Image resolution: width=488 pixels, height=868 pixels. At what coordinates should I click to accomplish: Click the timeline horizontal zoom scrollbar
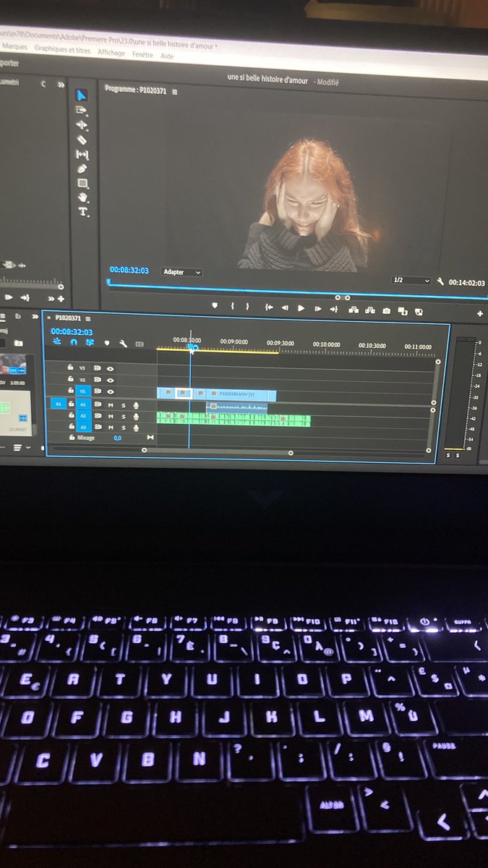point(217,451)
